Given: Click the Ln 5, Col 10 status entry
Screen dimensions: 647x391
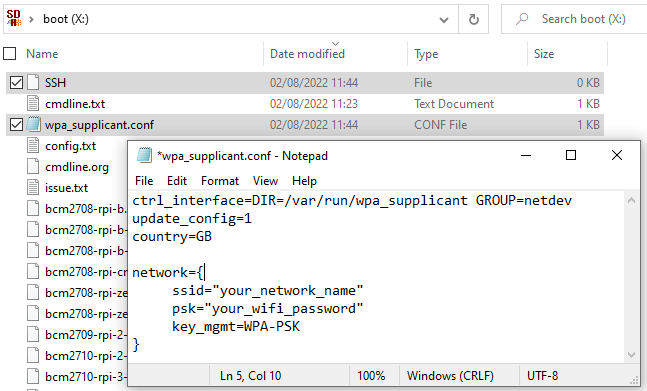Looking at the screenshot, I should click(250, 376).
